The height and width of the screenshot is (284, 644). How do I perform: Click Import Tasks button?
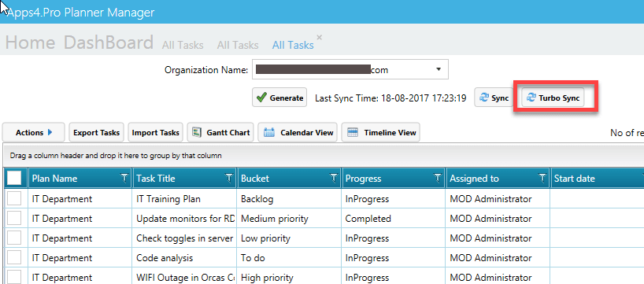point(155,133)
